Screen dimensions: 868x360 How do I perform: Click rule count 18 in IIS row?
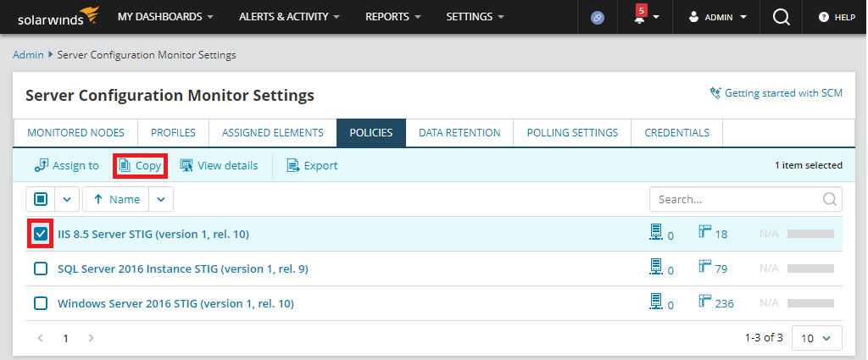point(721,234)
